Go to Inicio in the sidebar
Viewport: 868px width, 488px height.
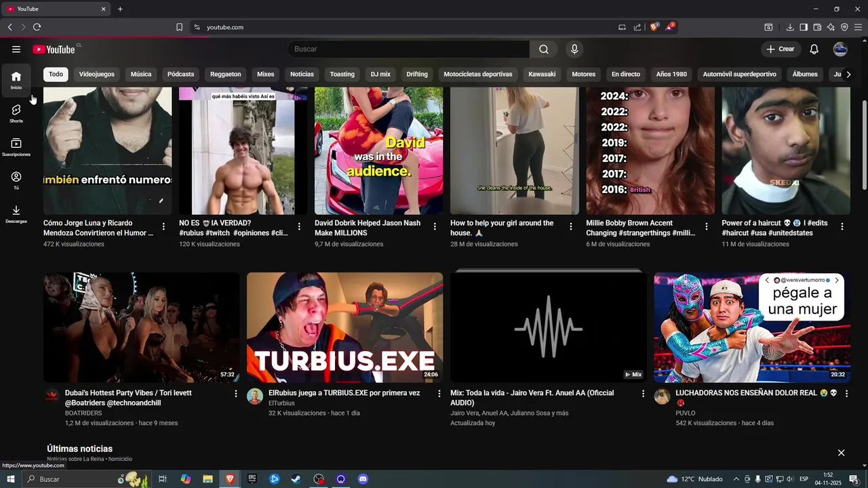coord(16,80)
